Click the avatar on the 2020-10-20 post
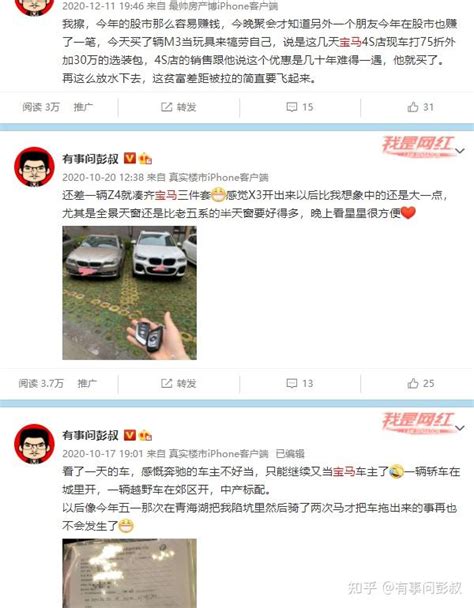Viewport: 474px width, 608px height. (x=34, y=167)
